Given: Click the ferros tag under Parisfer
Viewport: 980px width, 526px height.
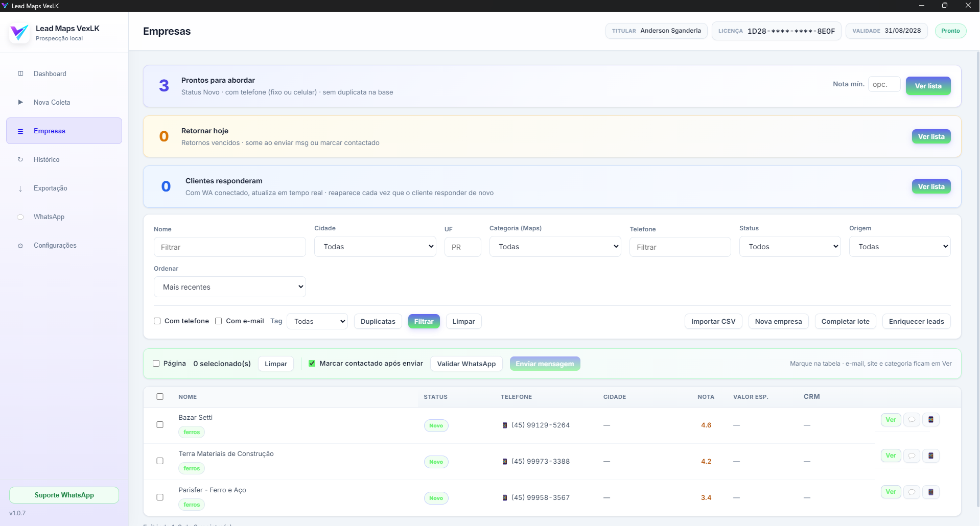Looking at the screenshot, I should coord(192,505).
